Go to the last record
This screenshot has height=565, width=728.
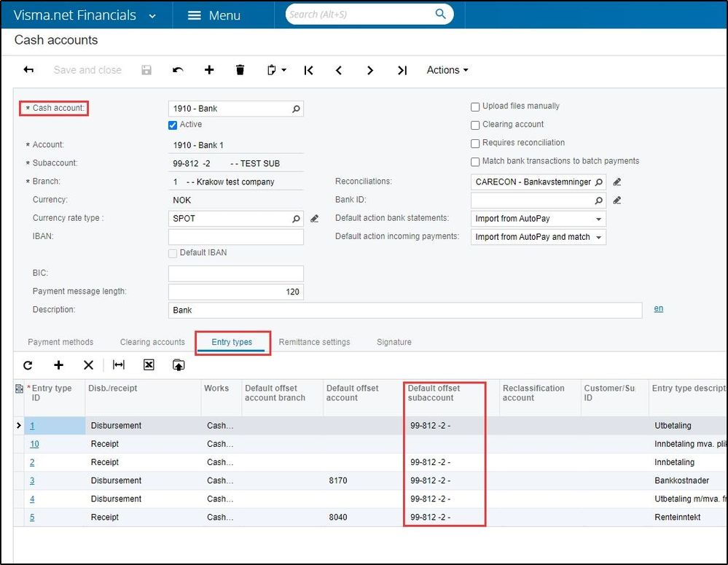click(402, 70)
